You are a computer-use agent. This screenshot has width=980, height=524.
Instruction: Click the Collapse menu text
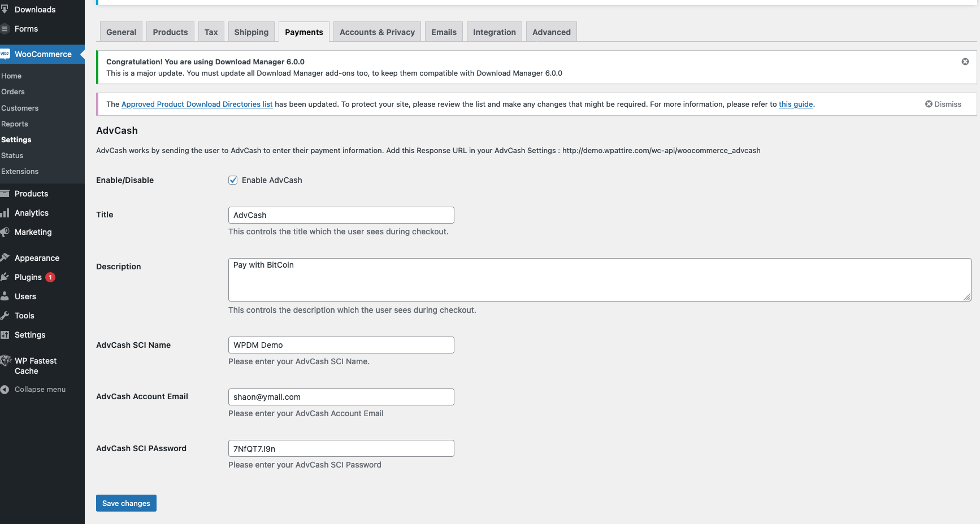tap(40, 390)
